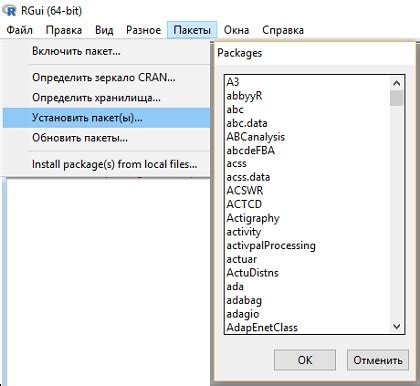
Task: Select package ACTCD in the list
Action: point(307,204)
